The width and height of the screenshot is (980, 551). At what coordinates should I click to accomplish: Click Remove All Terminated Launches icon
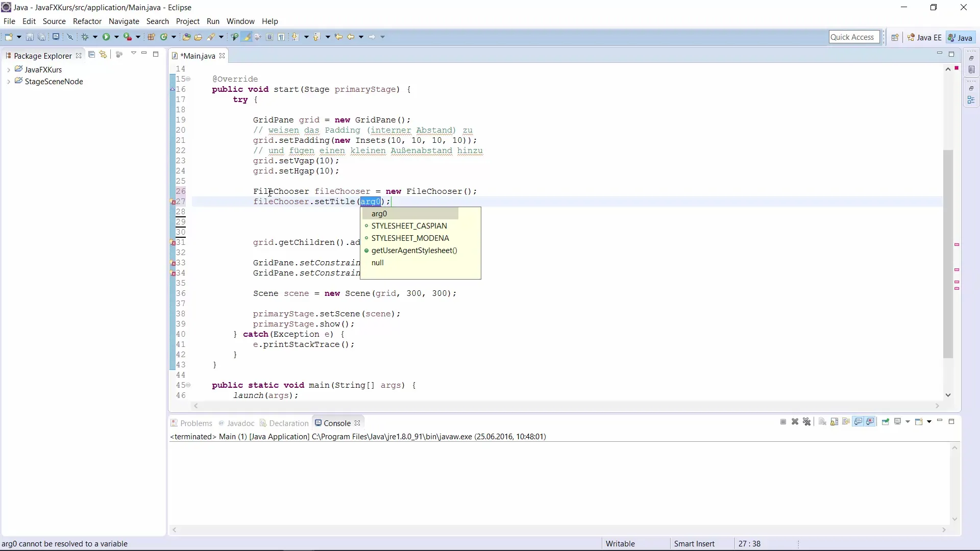pos(807,422)
